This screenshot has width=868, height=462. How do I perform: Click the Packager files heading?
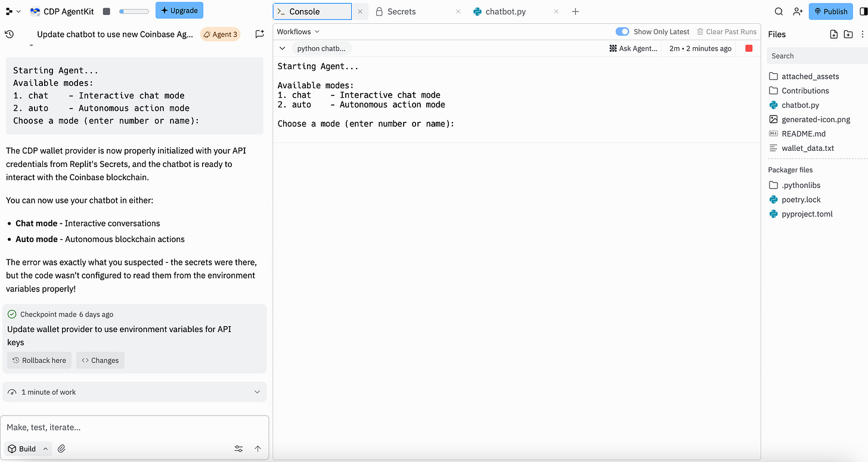790,170
